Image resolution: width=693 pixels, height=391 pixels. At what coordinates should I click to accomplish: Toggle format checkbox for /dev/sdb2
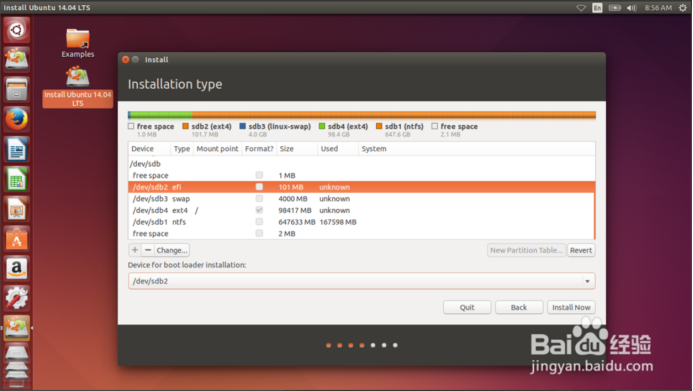259,187
